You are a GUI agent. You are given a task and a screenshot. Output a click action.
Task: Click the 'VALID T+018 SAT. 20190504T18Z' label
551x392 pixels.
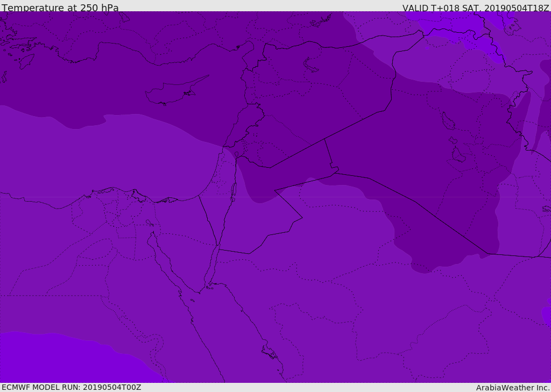[476, 8]
